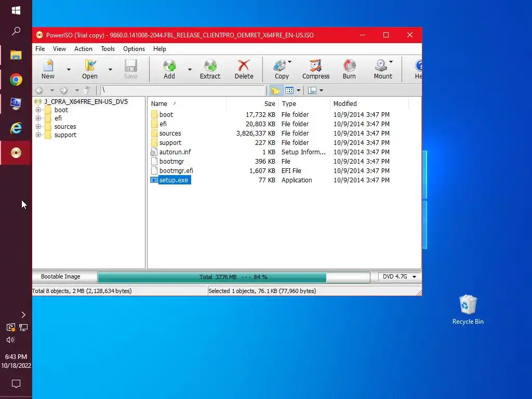Screen dimensions: 532x399
Task: Launch Google Chrome from taskbar
Action: [16, 79]
